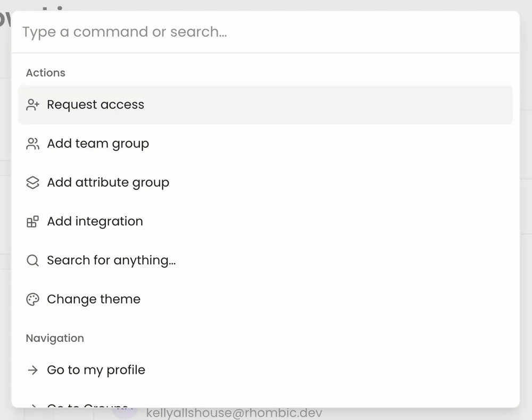Click the blocks icon beside Add integration
Viewport: 532px width, 420px height.
[x=33, y=222]
